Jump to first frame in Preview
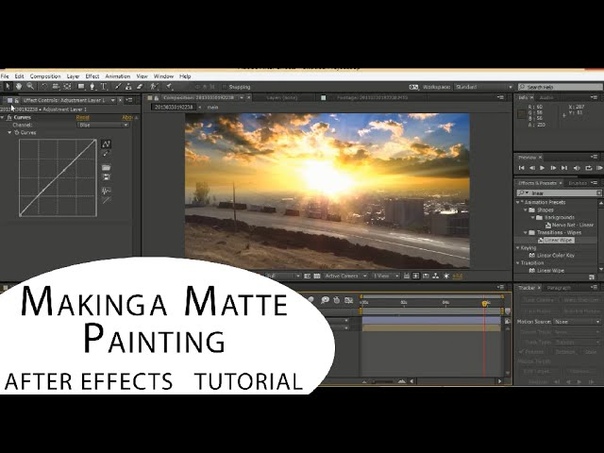The height and width of the screenshot is (453, 604). tap(522, 168)
